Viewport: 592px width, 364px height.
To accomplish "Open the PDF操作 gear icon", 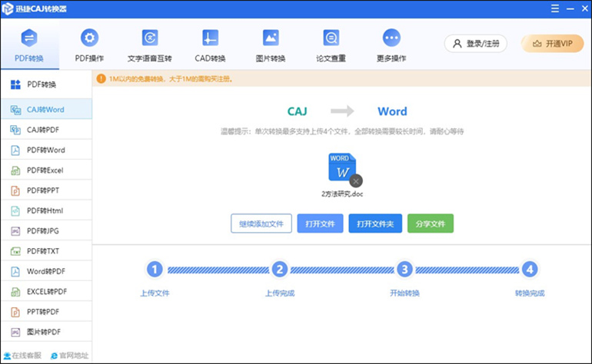I will (x=89, y=38).
